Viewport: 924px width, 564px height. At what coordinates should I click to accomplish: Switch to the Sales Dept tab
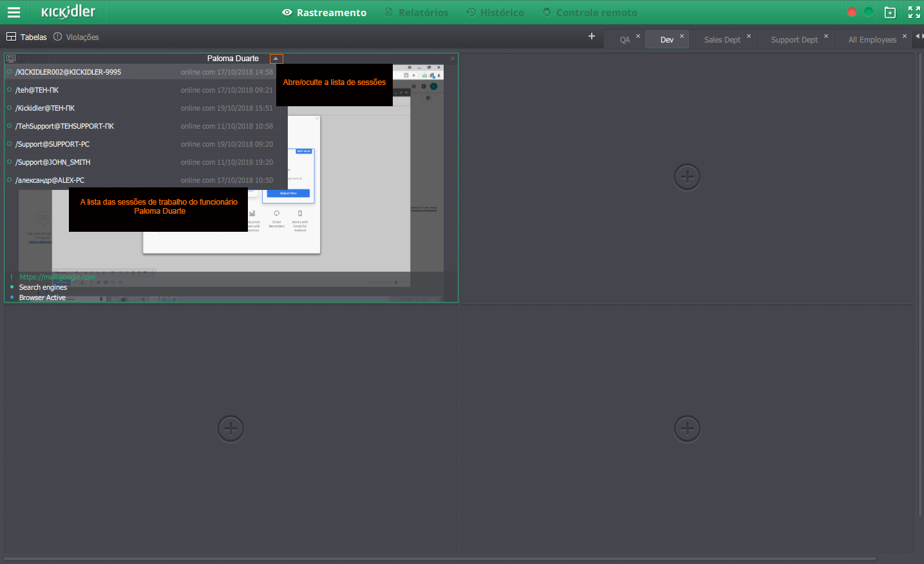[x=722, y=40]
